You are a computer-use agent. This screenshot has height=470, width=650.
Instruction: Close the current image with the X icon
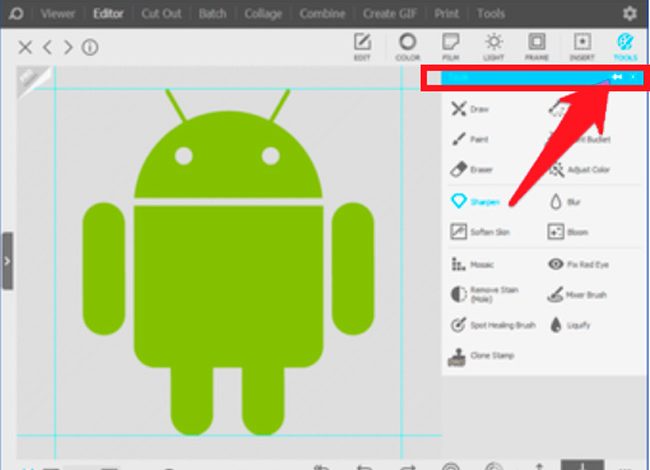(x=25, y=47)
